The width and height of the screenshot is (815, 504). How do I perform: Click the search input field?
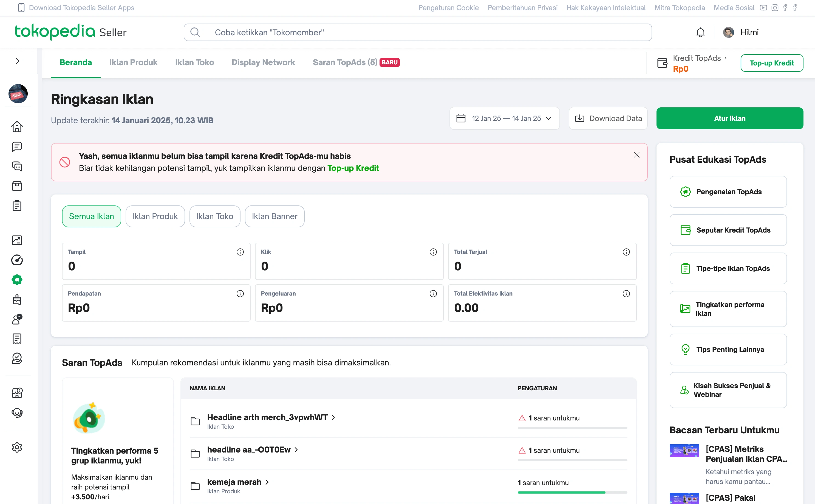click(x=417, y=32)
